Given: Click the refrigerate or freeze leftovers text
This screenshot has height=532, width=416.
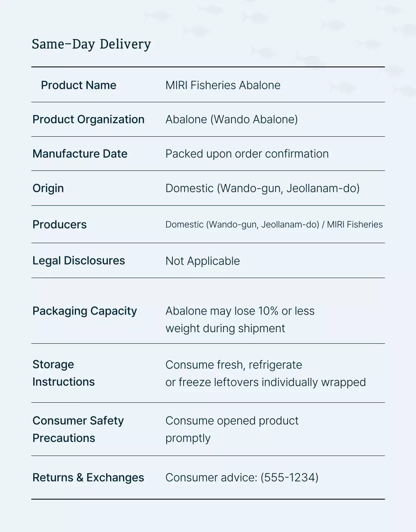Looking at the screenshot, I should [x=266, y=373].
